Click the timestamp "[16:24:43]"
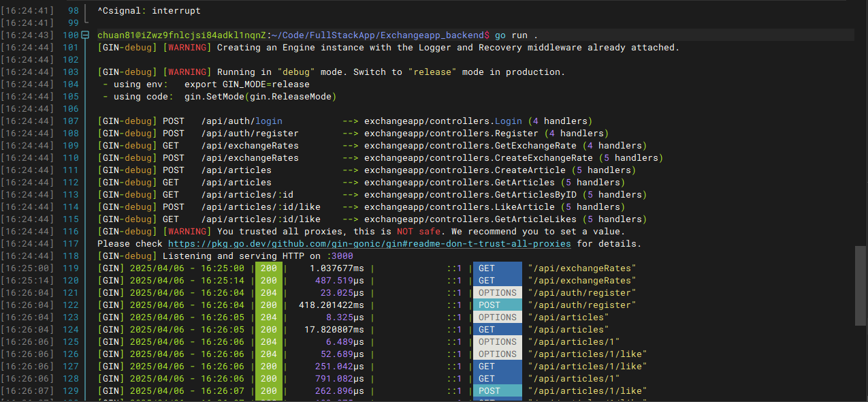 27,35
